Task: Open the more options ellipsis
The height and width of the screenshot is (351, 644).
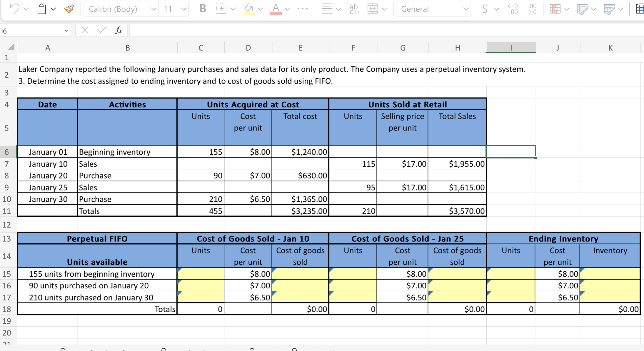Action: [x=302, y=9]
